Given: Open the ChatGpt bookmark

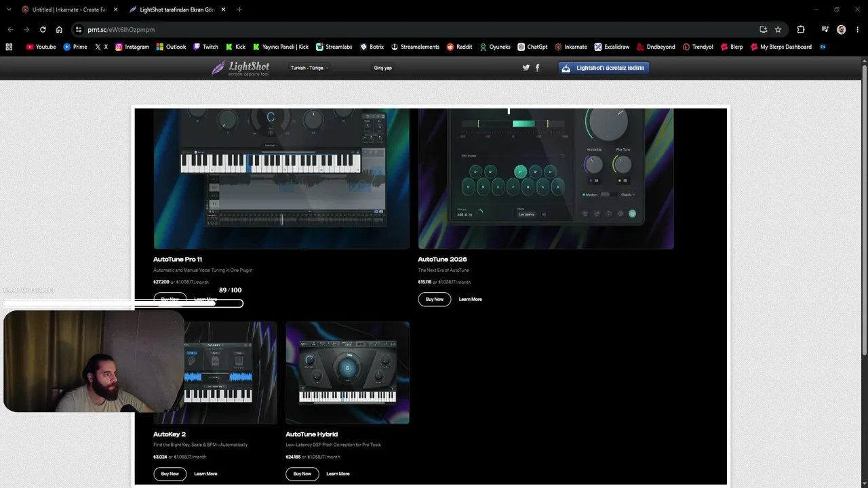Looking at the screenshot, I should 532,47.
